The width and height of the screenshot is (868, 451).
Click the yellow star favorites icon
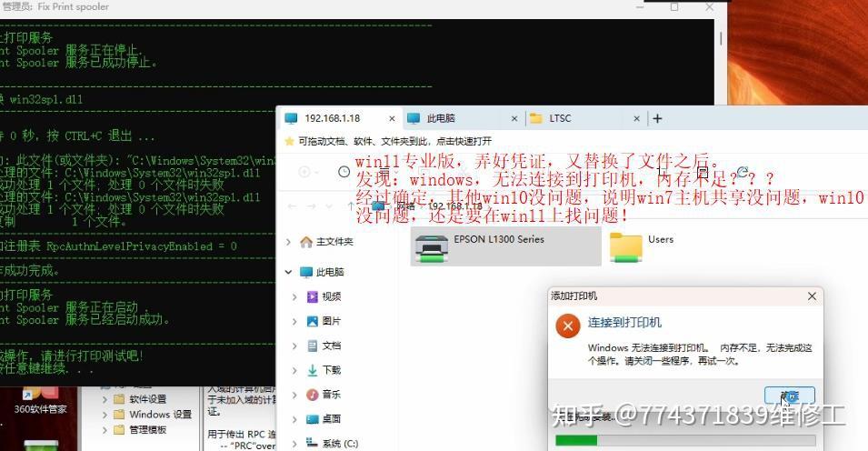(x=289, y=141)
